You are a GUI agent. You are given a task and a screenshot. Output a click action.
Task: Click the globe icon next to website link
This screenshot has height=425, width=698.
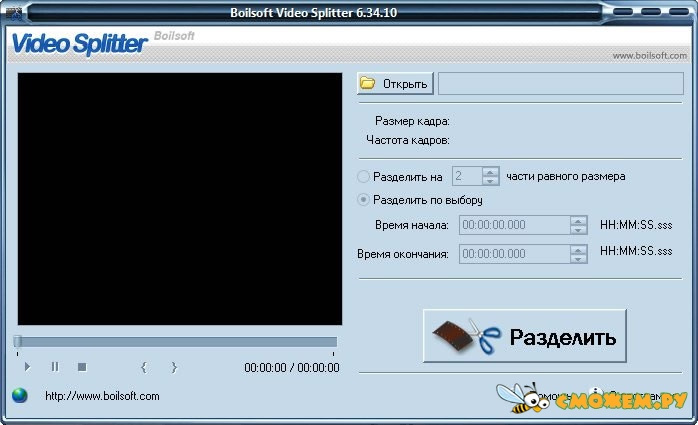click(20, 395)
